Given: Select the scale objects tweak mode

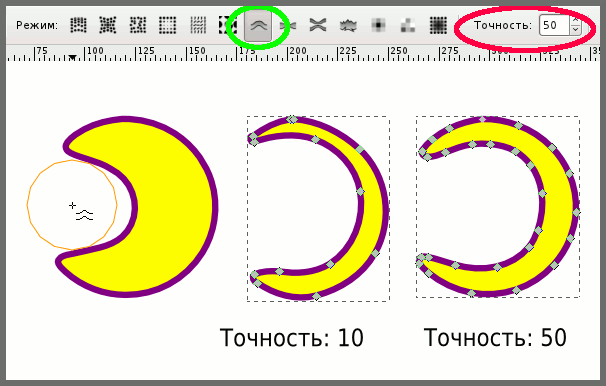Looking at the screenshot, I should coord(168,26).
